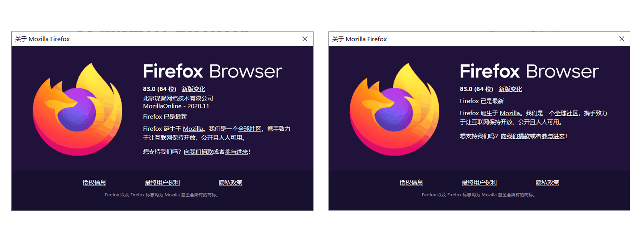Open 全球社区 link in the right dialog
The image size is (644, 242).
(566, 113)
